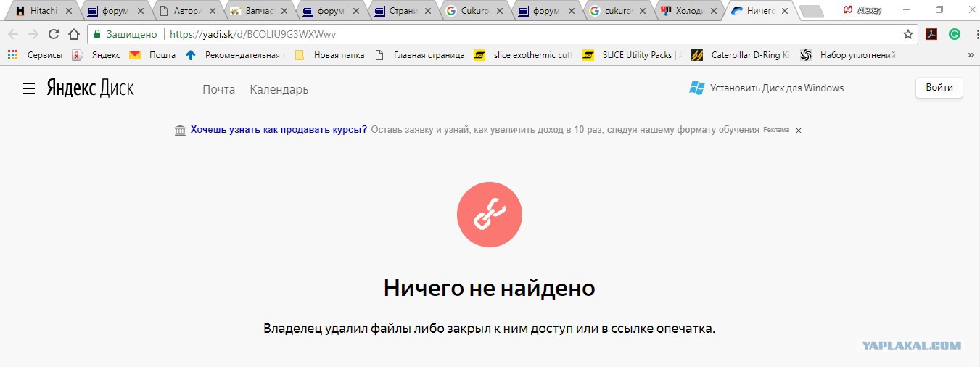Open the Alexey profile menu

tap(862, 11)
